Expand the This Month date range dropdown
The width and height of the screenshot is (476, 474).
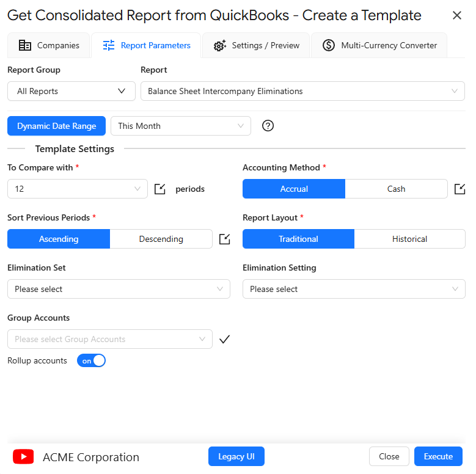pyautogui.click(x=181, y=126)
